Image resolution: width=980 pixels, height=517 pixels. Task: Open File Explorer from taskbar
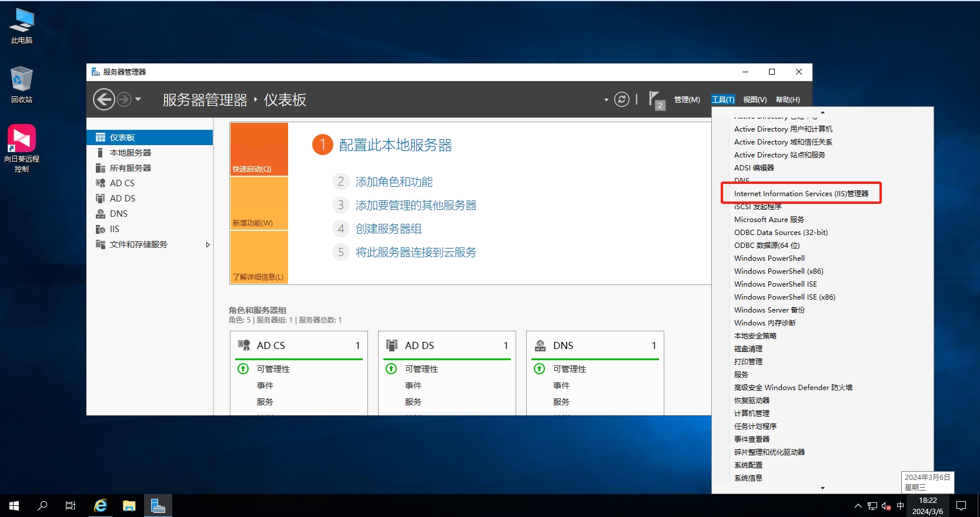(129, 505)
